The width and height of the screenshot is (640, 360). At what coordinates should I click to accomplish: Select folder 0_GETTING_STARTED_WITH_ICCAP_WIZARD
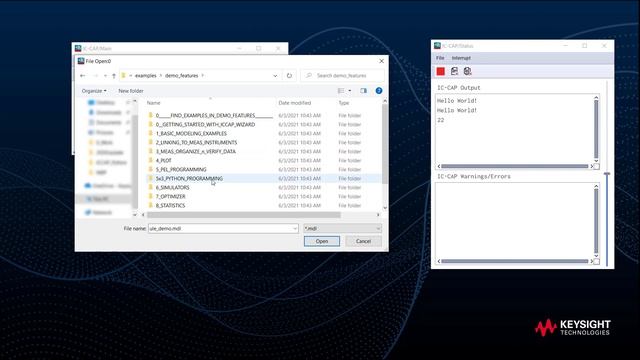[x=205, y=124]
